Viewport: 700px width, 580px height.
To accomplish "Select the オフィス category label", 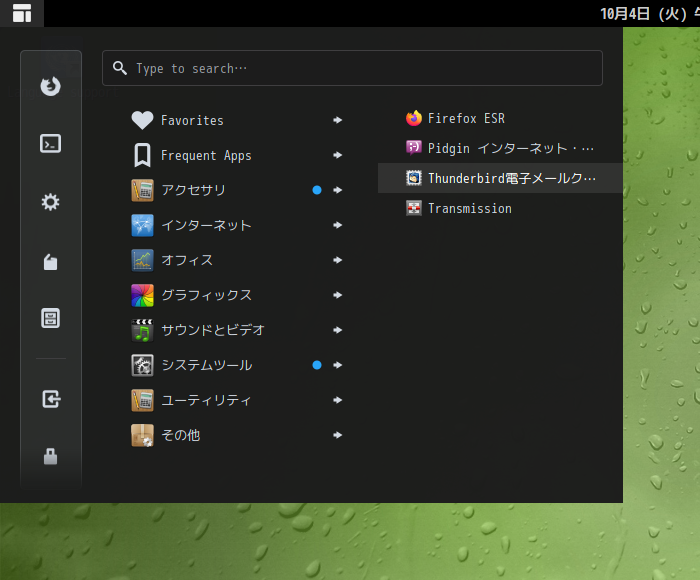I will click(187, 260).
